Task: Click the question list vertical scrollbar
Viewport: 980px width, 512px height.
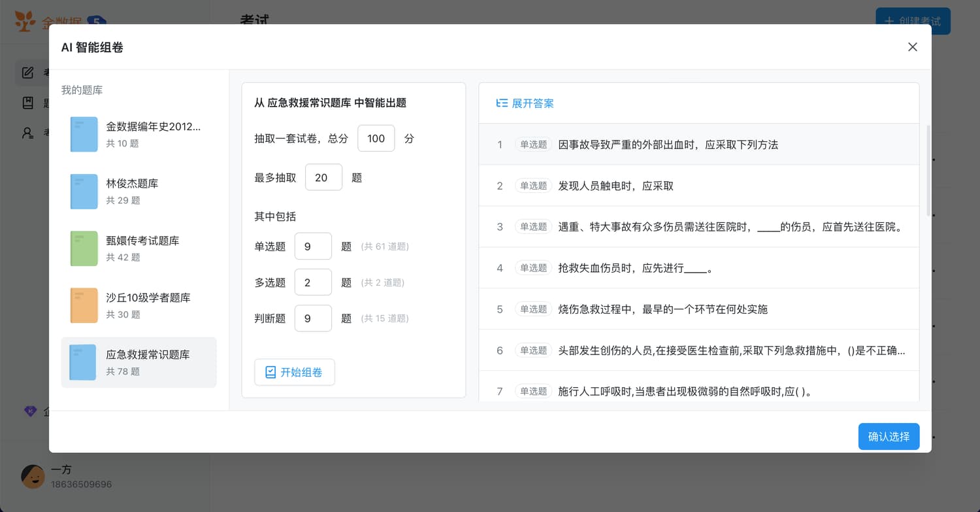Action: coord(928,170)
